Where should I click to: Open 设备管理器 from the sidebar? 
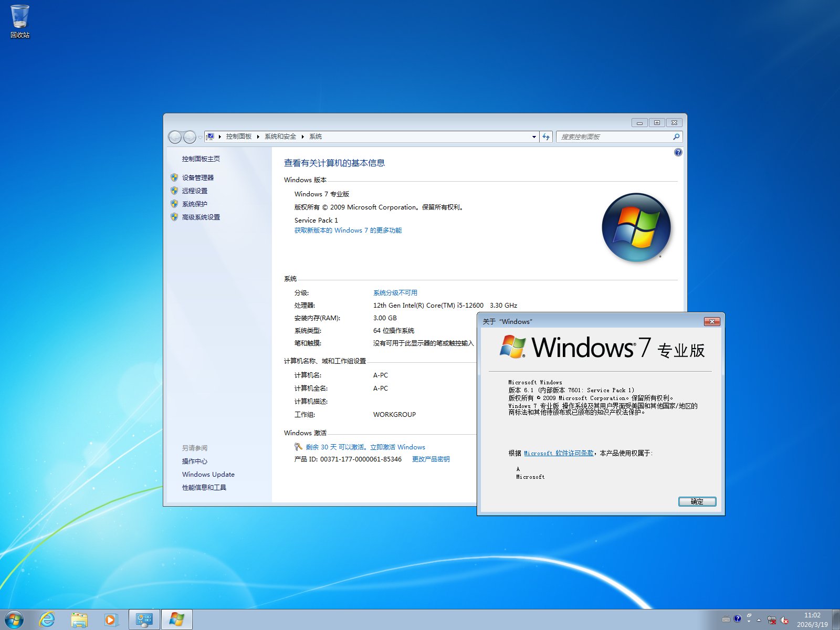point(198,178)
